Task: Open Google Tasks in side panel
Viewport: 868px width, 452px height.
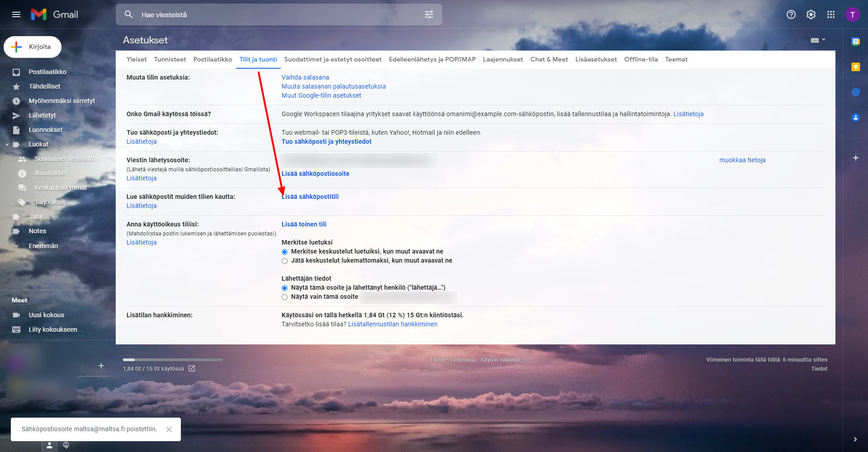Action: (x=855, y=92)
